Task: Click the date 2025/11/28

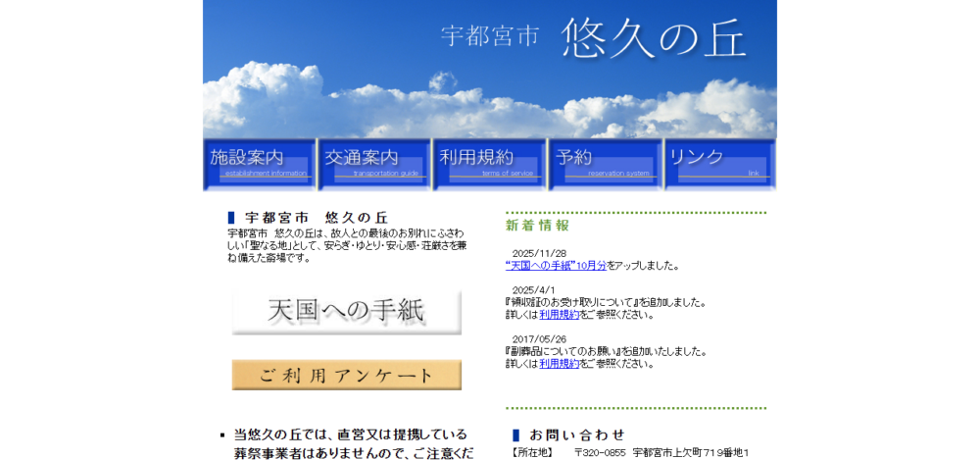Action: click(x=539, y=253)
